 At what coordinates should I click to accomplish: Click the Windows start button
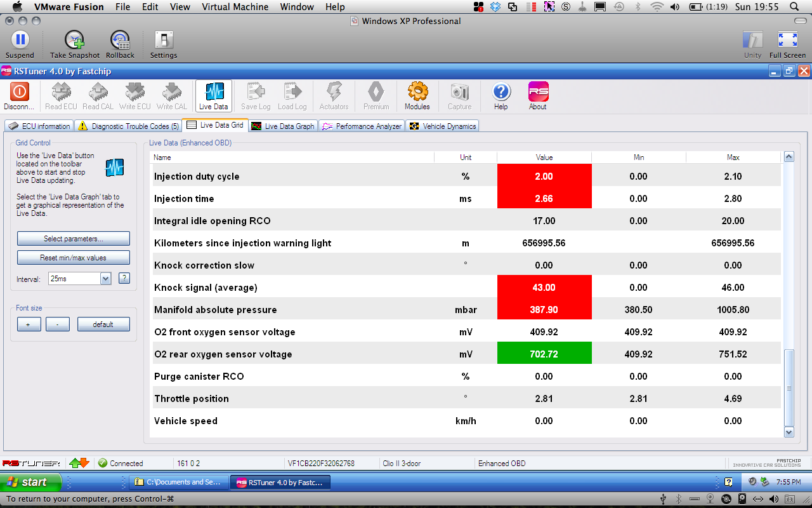pyautogui.click(x=31, y=482)
